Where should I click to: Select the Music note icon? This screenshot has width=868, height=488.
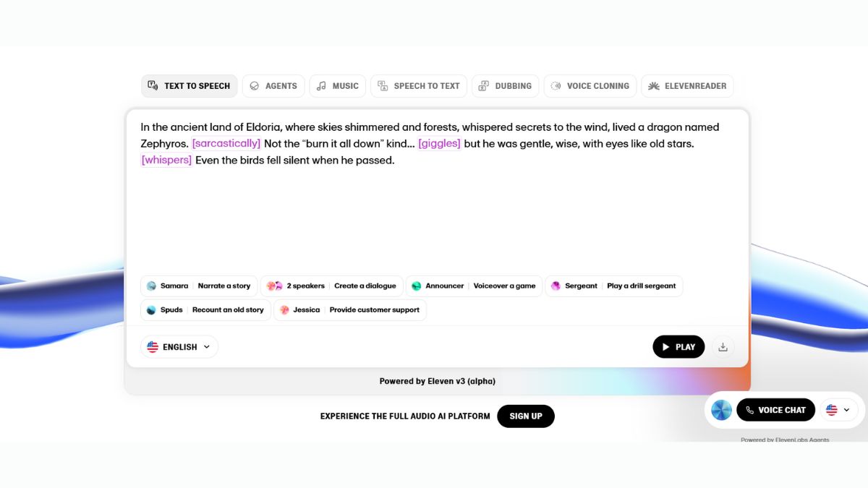tap(321, 85)
